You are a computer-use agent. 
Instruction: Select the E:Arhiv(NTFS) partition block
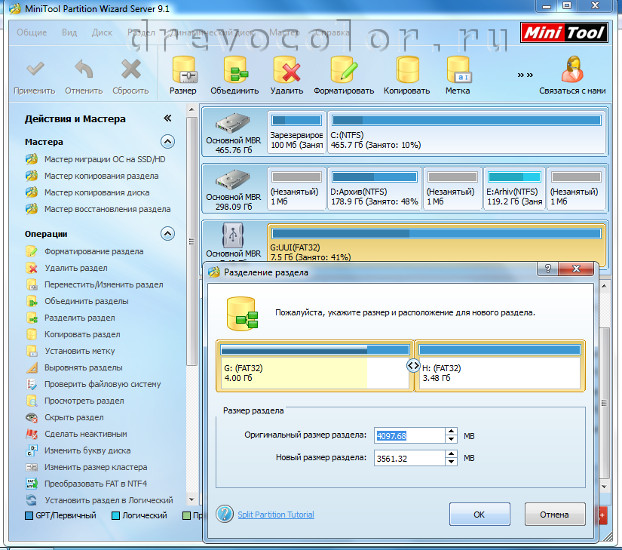[x=514, y=188]
